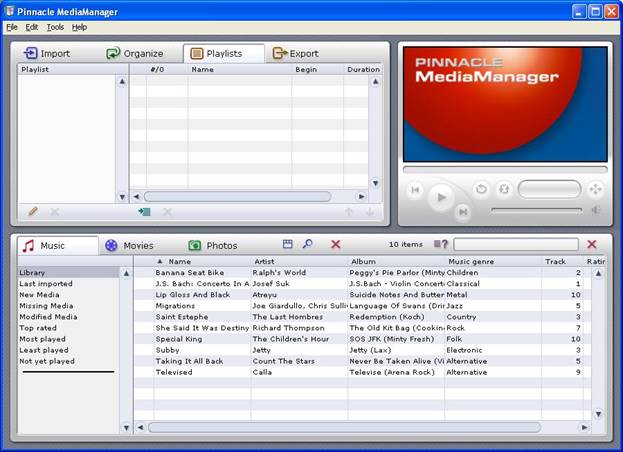The height and width of the screenshot is (452, 623).
Task: Select Library in the sidebar
Action: [68, 272]
